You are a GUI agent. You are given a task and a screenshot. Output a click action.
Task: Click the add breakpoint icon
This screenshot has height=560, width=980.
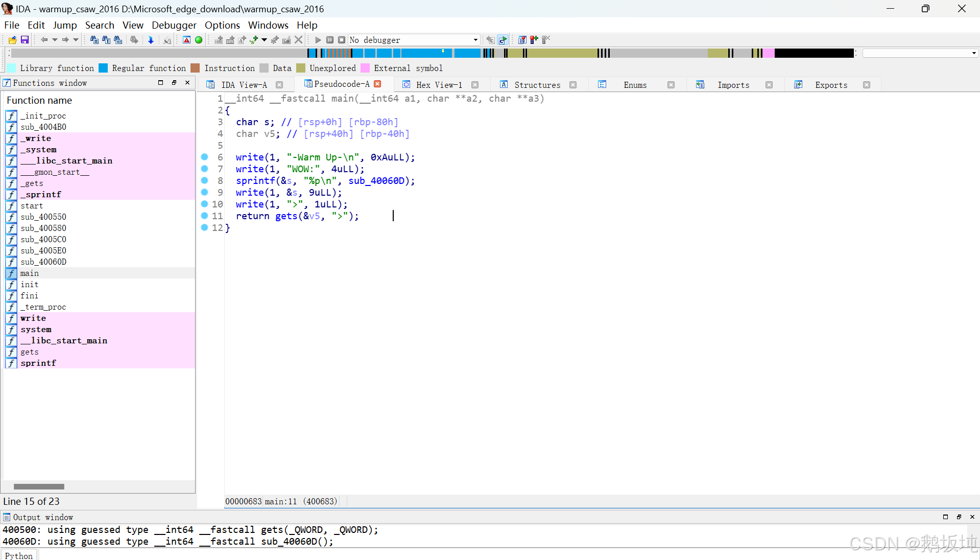click(x=534, y=40)
